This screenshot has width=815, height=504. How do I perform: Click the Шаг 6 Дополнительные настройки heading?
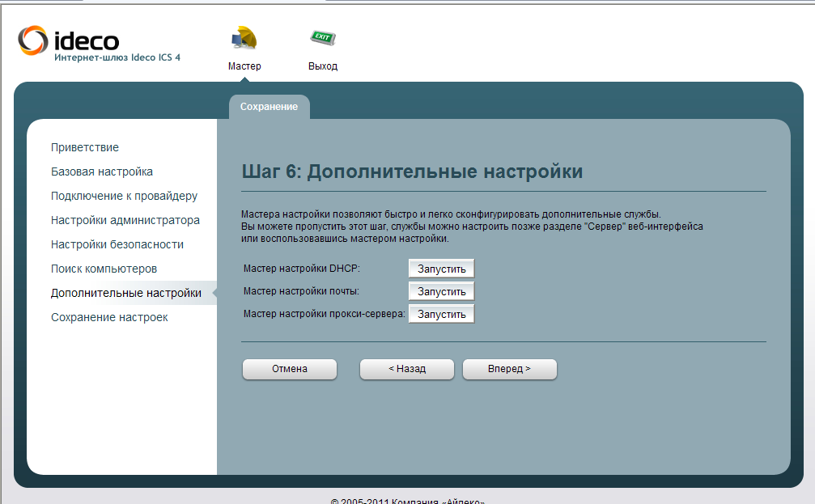[x=412, y=172]
